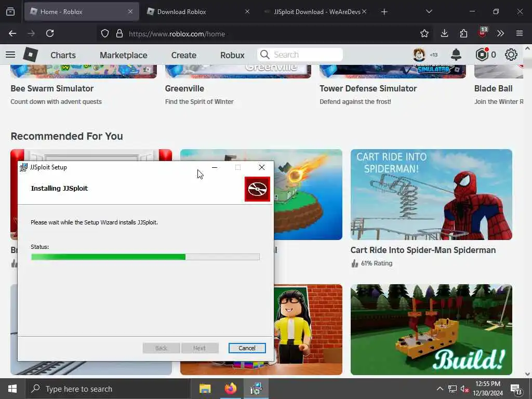Open the Windows action center notifications
Image resolution: width=532 pixels, height=399 pixels.
[x=516, y=389]
